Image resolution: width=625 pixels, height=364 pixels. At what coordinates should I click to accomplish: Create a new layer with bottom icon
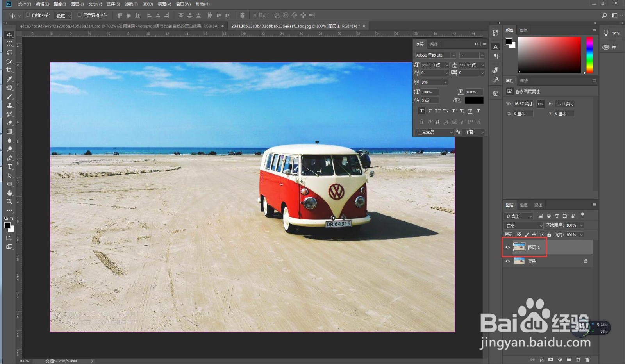click(x=578, y=360)
